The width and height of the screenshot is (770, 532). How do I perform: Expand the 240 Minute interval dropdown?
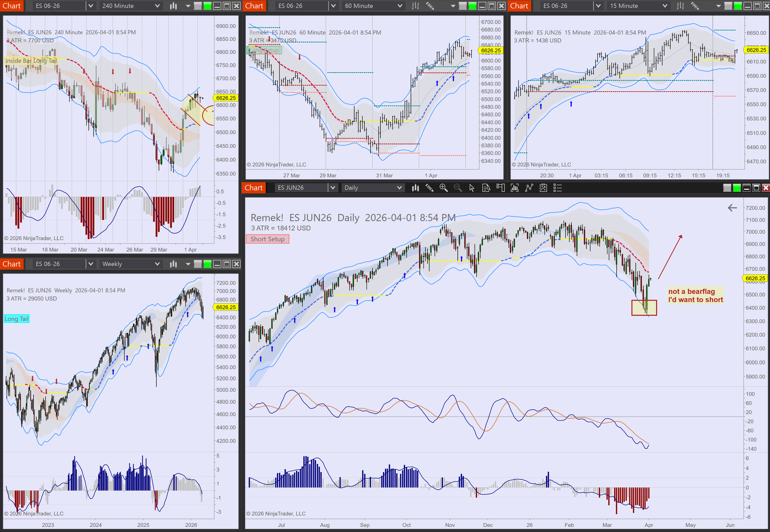tap(157, 6)
